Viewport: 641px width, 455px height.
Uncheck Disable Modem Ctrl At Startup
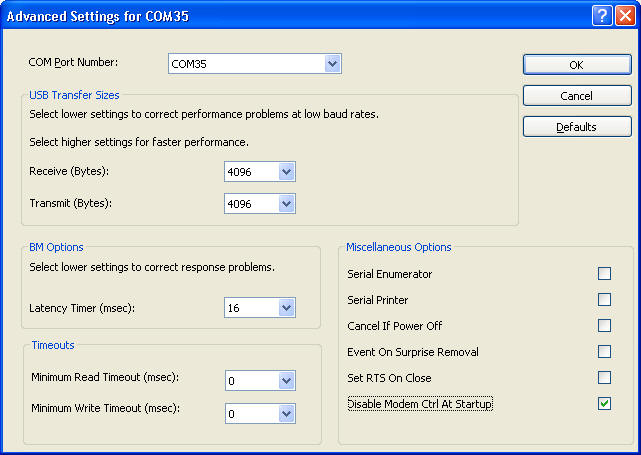pyautogui.click(x=604, y=404)
